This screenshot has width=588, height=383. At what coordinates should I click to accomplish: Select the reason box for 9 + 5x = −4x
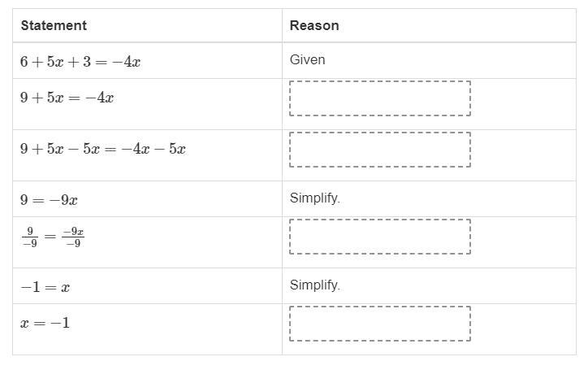click(380, 98)
